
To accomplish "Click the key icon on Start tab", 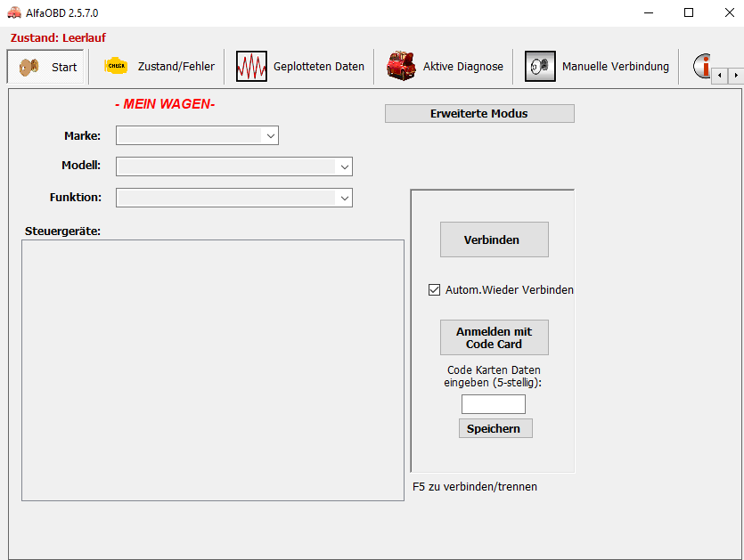I will (29, 67).
